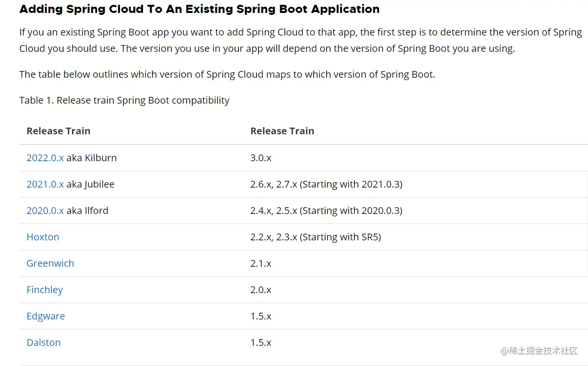
Task: Click the 2.2.x, 2.3.x SR5 cell
Action: (x=316, y=237)
